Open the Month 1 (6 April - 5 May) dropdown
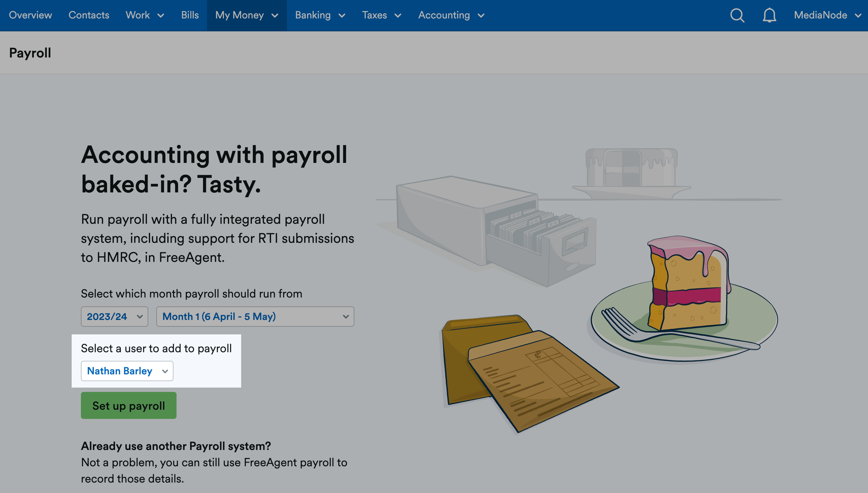 coord(255,317)
